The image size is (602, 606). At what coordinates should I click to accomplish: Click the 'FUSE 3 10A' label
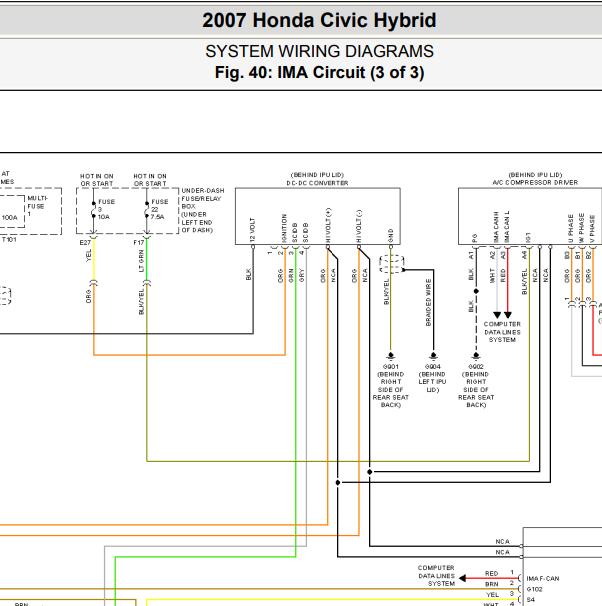(106, 209)
